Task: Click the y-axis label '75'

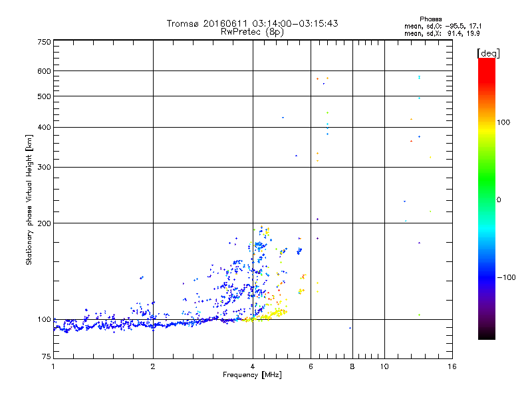Action: [47, 356]
